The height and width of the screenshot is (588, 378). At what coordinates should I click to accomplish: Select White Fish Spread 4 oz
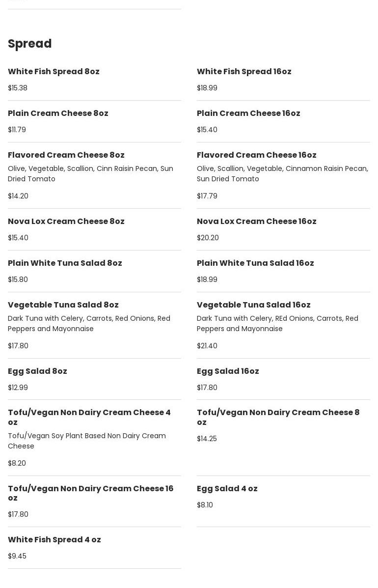point(54,540)
